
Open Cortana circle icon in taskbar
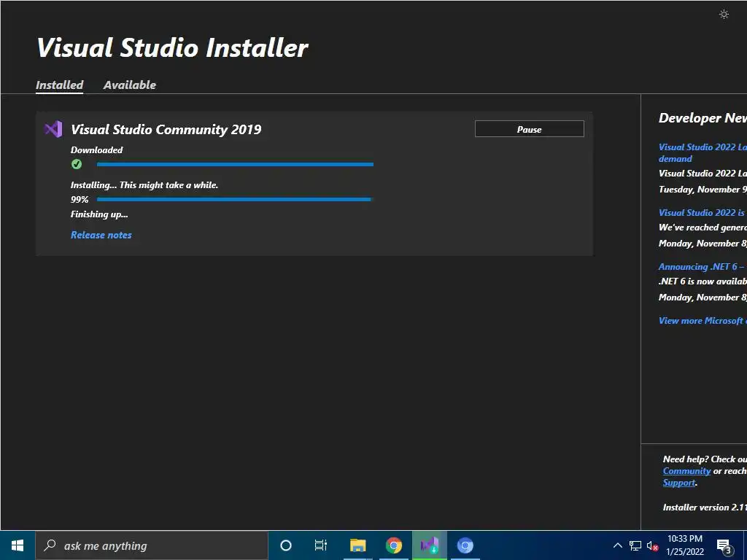tap(286, 545)
